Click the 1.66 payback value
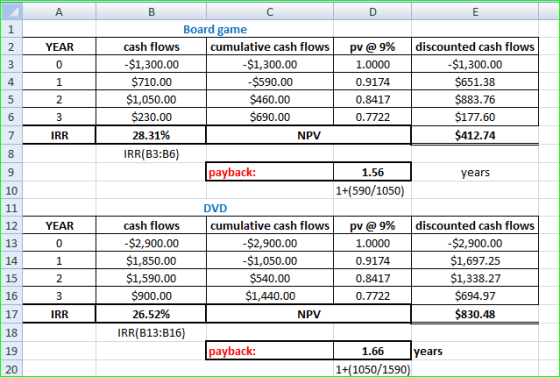 [x=372, y=351]
